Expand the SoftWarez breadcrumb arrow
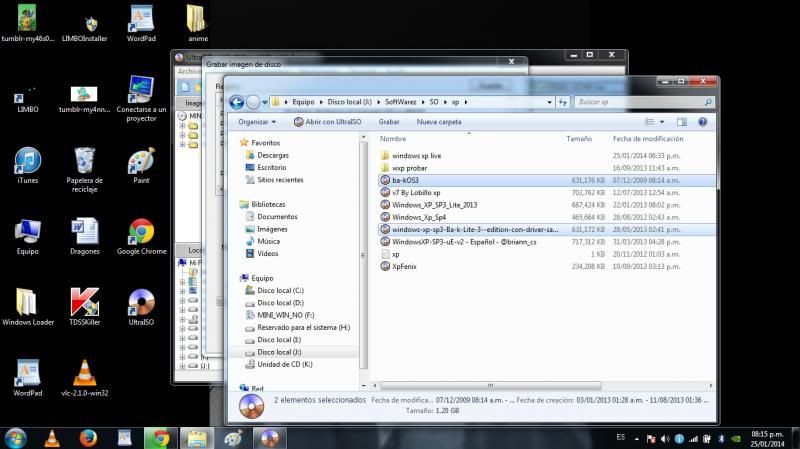 (x=423, y=102)
